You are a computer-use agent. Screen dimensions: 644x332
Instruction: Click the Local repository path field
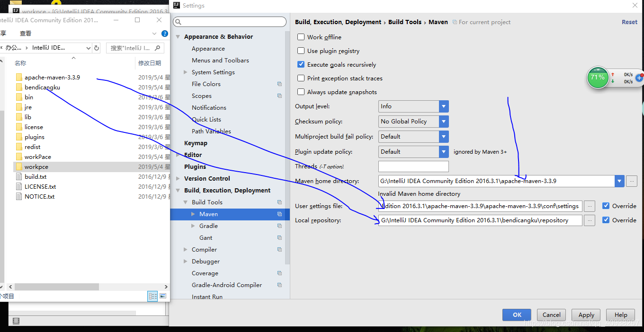pos(480,220)
